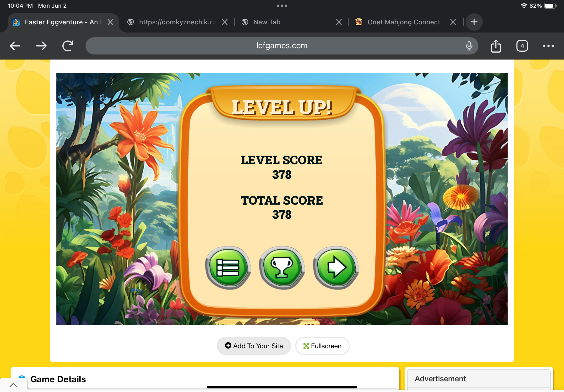Screen dimensions: 564x392
Task: Click the Add To Your Site button
Action: [x=254, y=346]
